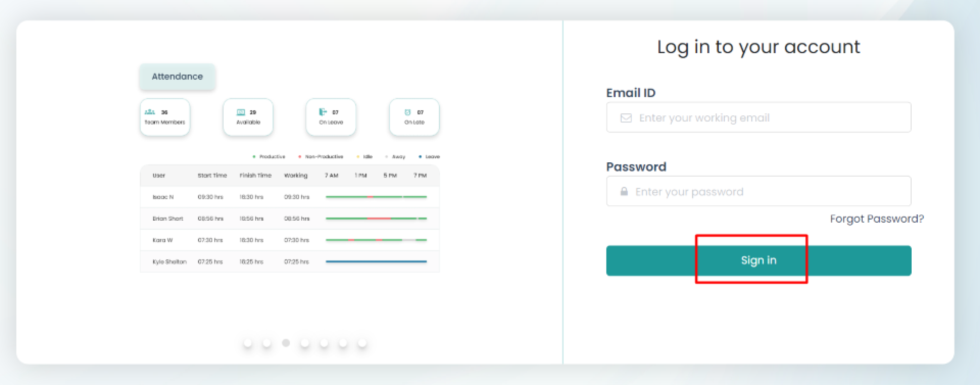Screen dimensions: 980x385
Task: Open the Forgot Password? link
Action: (877, 219)
